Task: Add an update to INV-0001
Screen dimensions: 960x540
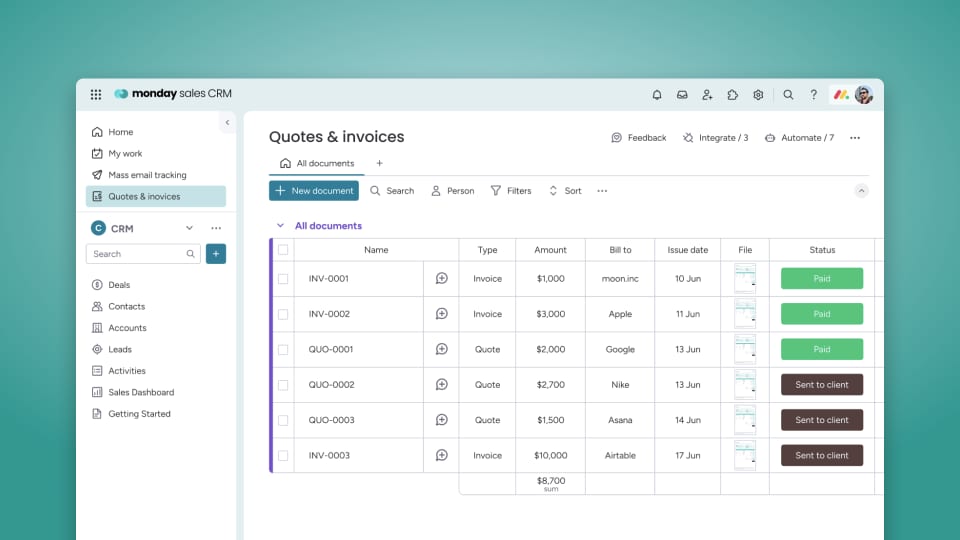Action: (x=441, y=279)
